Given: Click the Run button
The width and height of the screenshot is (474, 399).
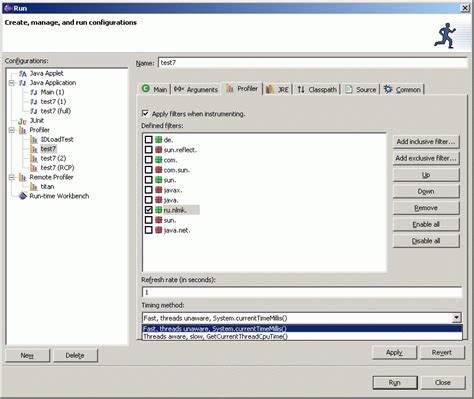Looking at the screenshot, I should [395, 382].
